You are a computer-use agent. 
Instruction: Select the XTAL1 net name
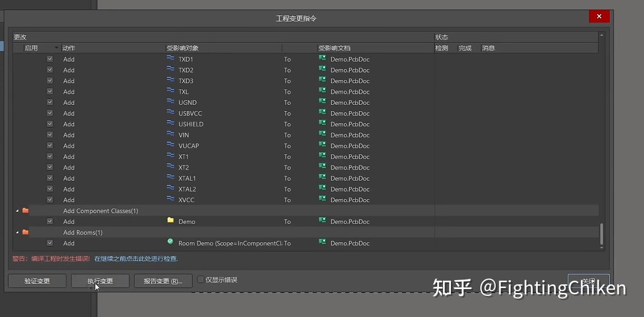coord(187,179)
